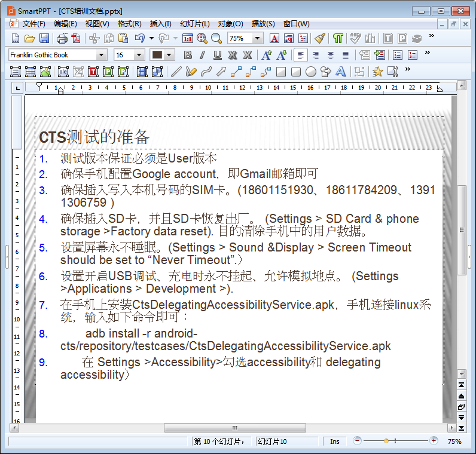Open the 幻灯片(L) menu

pos(194,24)
